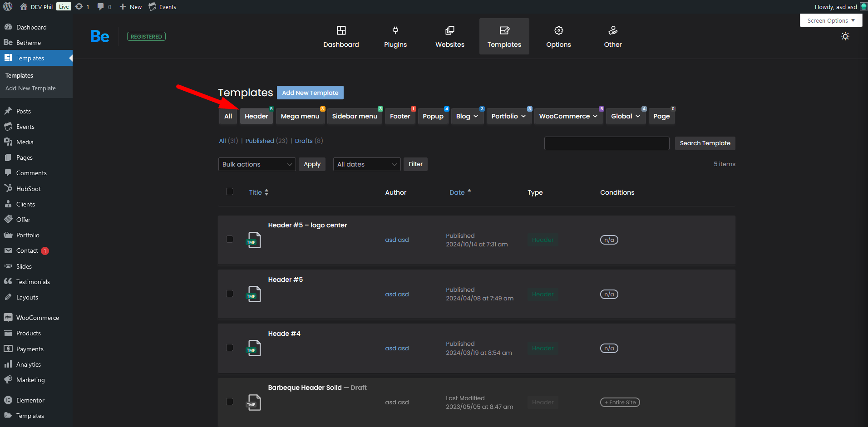
Task: Click the updates icon in admin bar
Action: (x=79, y=7)
